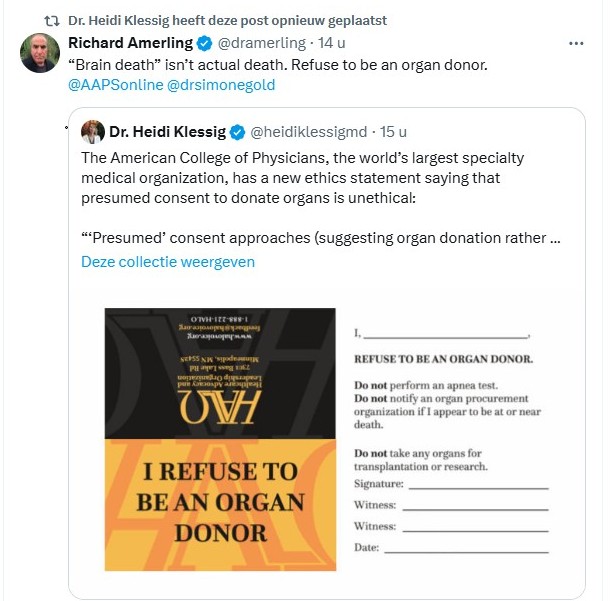Open Richard Amerling's profile picture
610x601 pixels.
pos(40,54)
